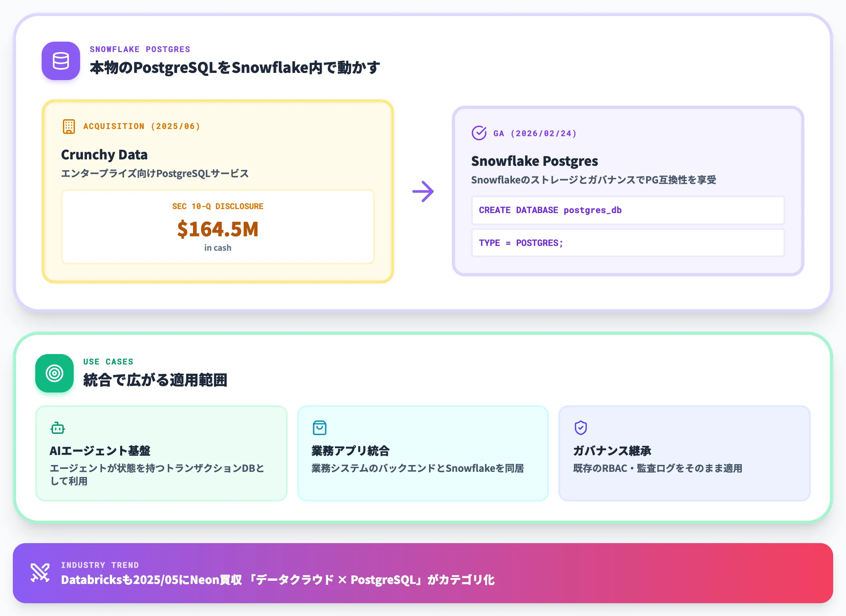846x616 pixels.
Task: Click the heading 統合で広がる適用範囲
Action: (155, 380)
